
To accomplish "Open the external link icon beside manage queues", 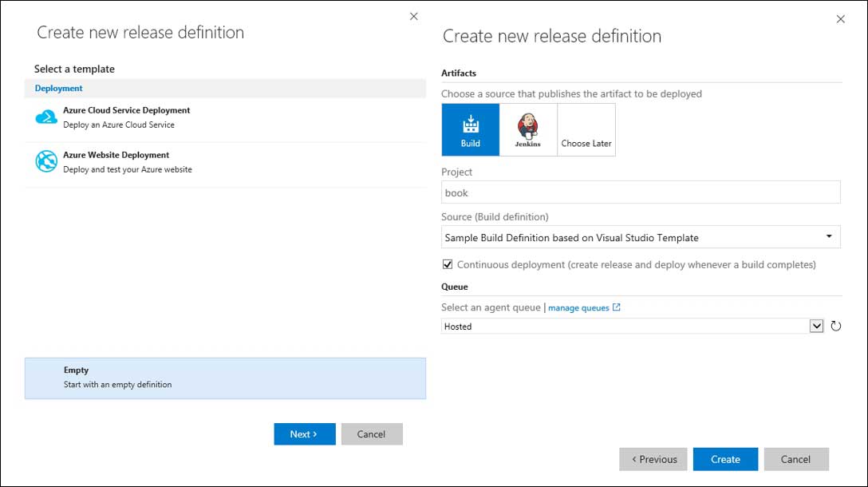I will 617,307.
